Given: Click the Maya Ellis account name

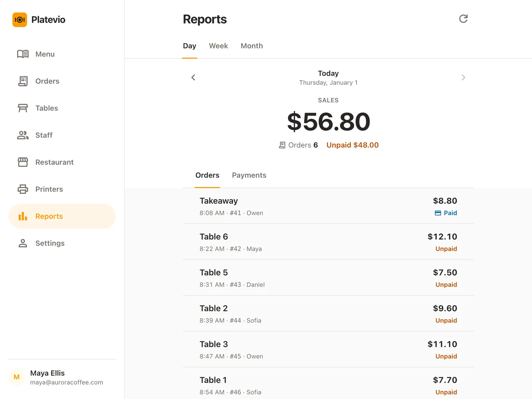Looking at the screenshot, I should coord(47,373).
